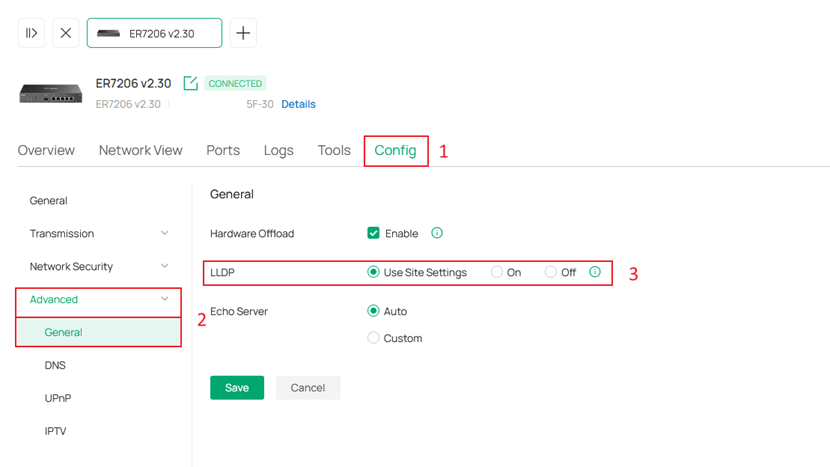
Task: Open the Ports tab
Action: tap(223, 150)
